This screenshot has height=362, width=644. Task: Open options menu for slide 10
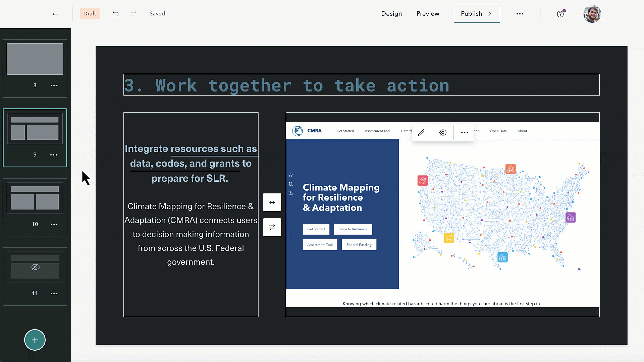coord(54,224)
